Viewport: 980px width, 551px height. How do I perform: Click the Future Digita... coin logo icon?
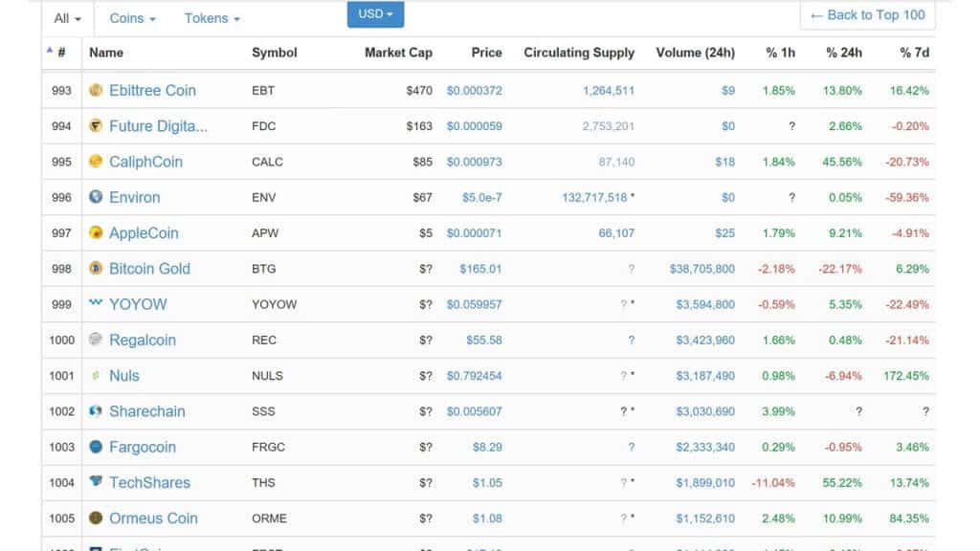(x=96, y=126)
